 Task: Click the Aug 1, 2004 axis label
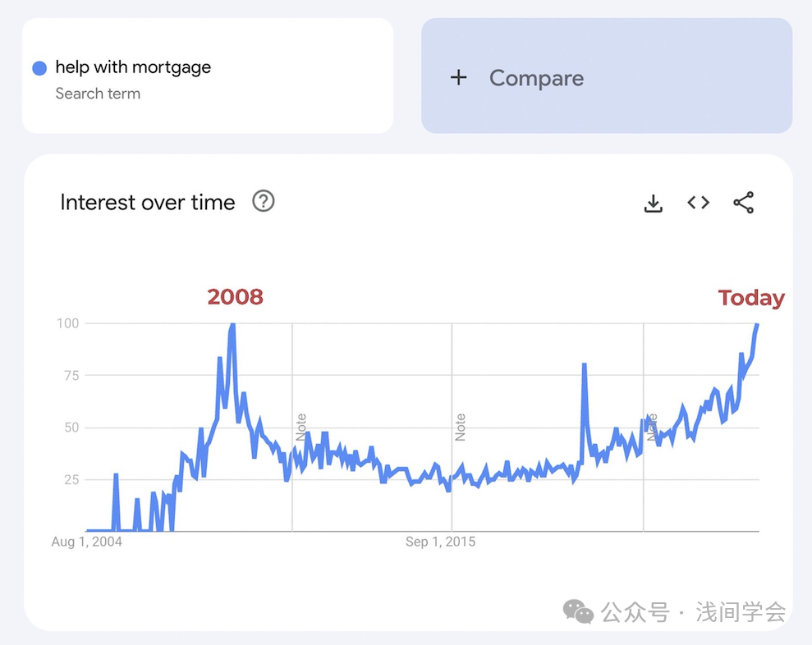[86, 542]
